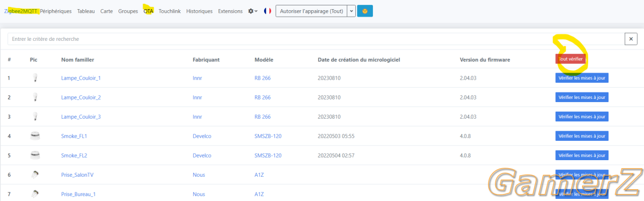Focus the search criteria input field
The image size is (644, 201).
[x=316, y=39]
